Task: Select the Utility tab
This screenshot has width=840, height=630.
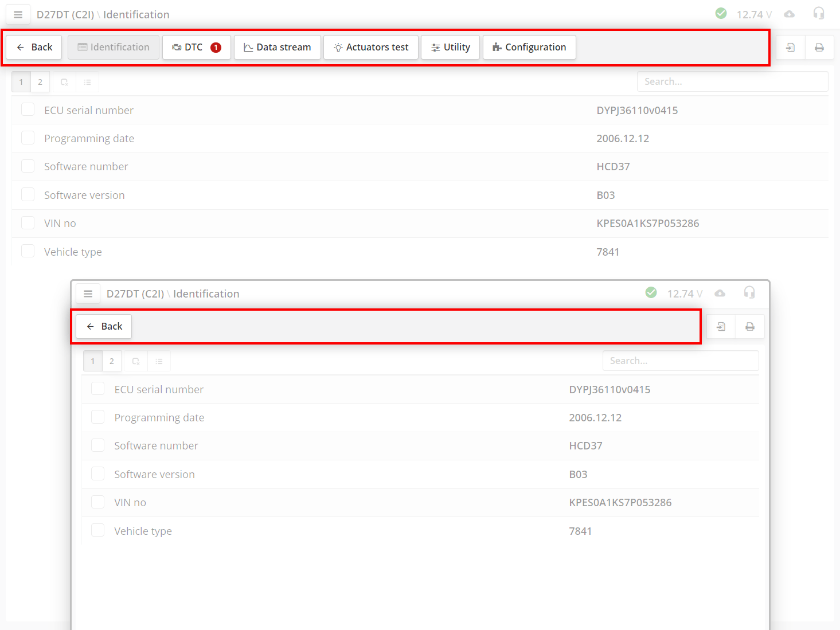Action: click(450, 48)
